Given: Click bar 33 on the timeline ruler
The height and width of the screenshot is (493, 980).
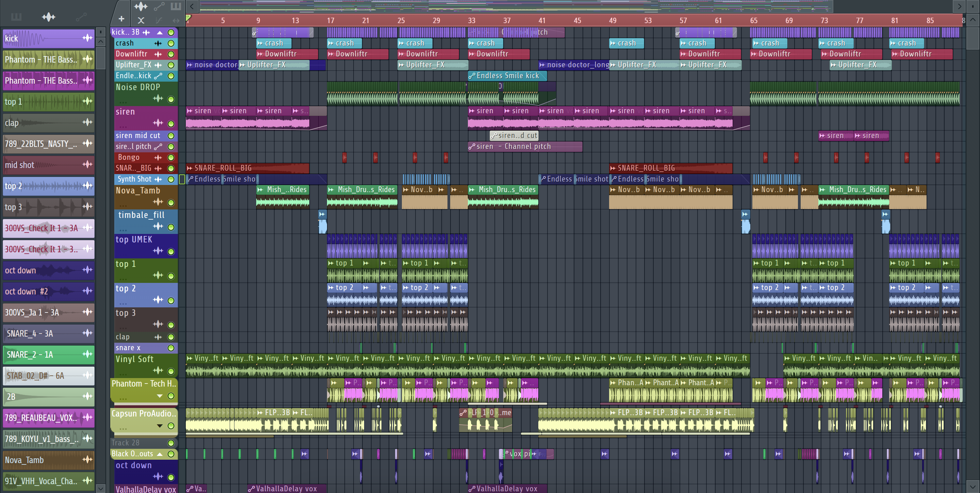Looking at the screenshot, I should [471, 20].
